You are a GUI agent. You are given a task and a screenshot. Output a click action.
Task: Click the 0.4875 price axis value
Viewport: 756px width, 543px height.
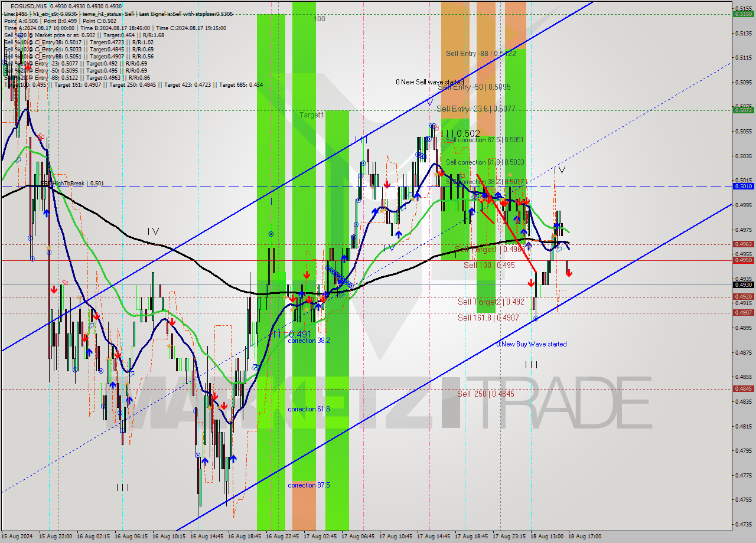tap(743, 352)
